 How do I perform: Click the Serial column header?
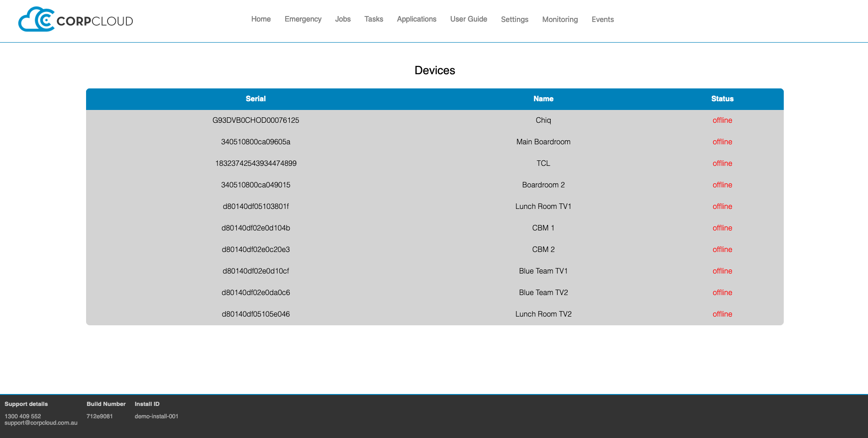point(255,99)
